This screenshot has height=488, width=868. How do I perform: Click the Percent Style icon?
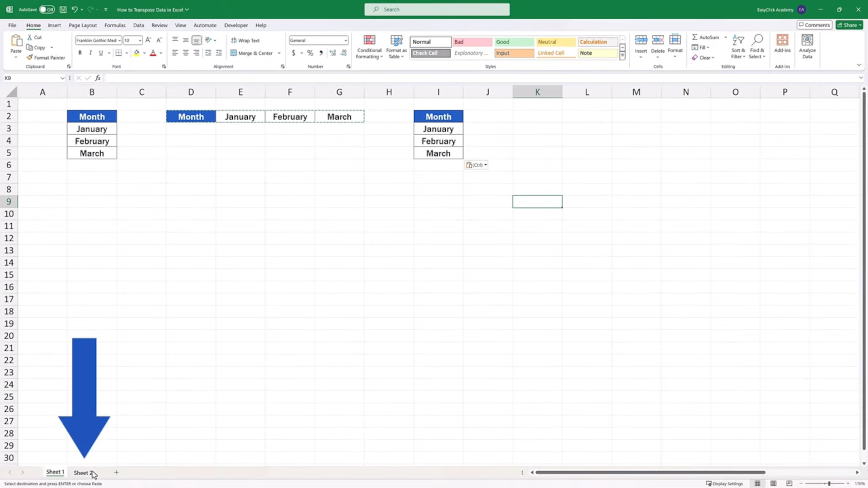pos(310,53)
